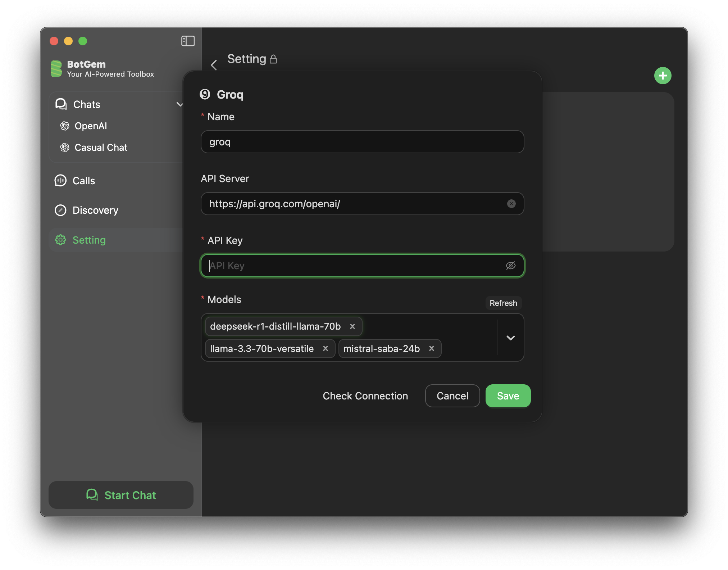The height and width of the screenshot is (570, 728).
Task: Cancel the Groq dialog
Action: tap(452, 396)
